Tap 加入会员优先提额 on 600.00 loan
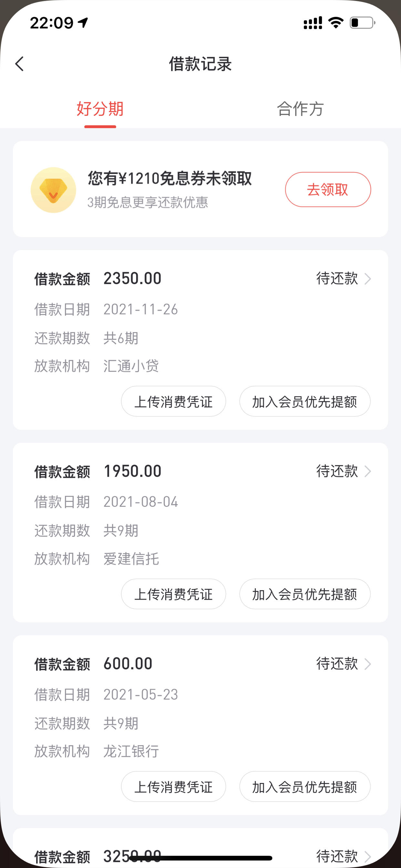 [x=305, y=786]
